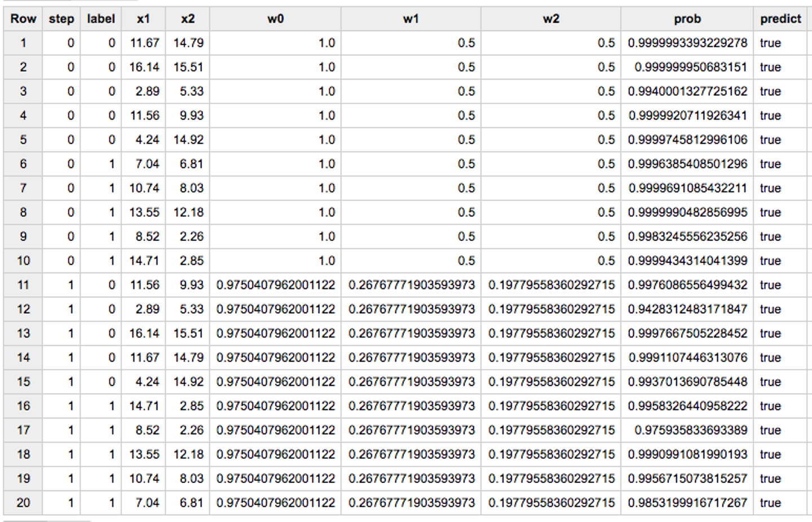Click x1 value 16.14 in row 2
Screen dimensions: 812x522
tap(144, 67)
